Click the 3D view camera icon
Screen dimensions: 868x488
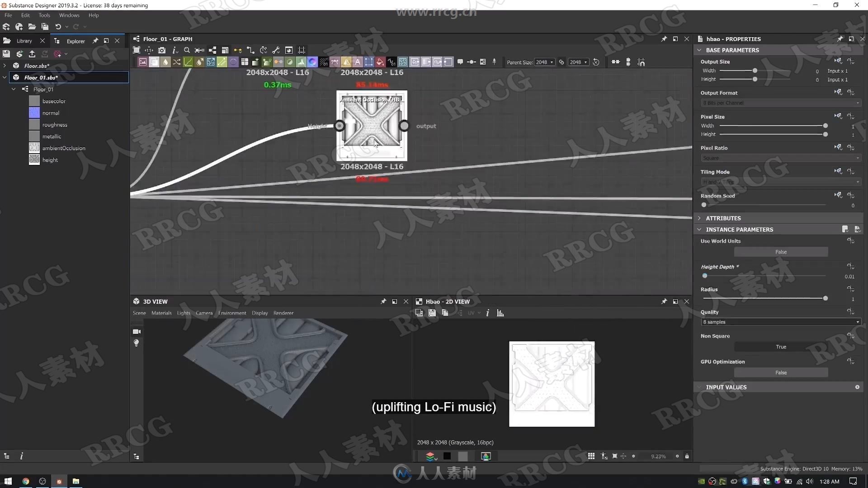137,332
